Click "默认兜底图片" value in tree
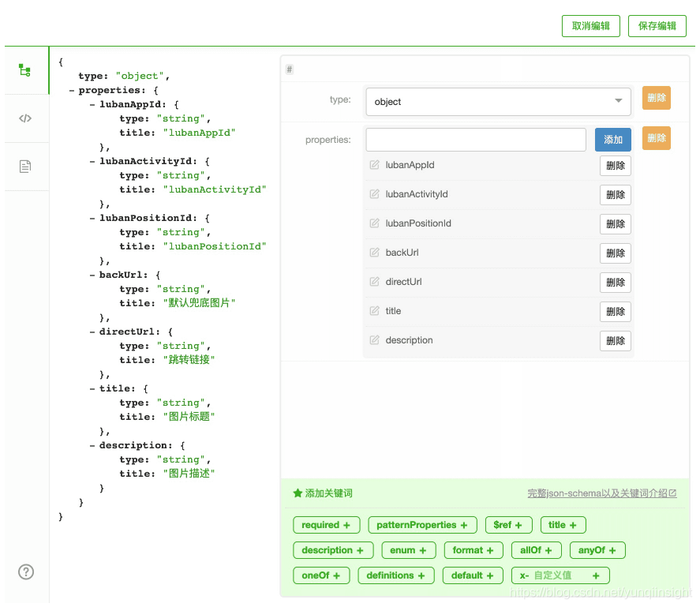The height and width of the screenshot is (607, 700). pos(199,303)
